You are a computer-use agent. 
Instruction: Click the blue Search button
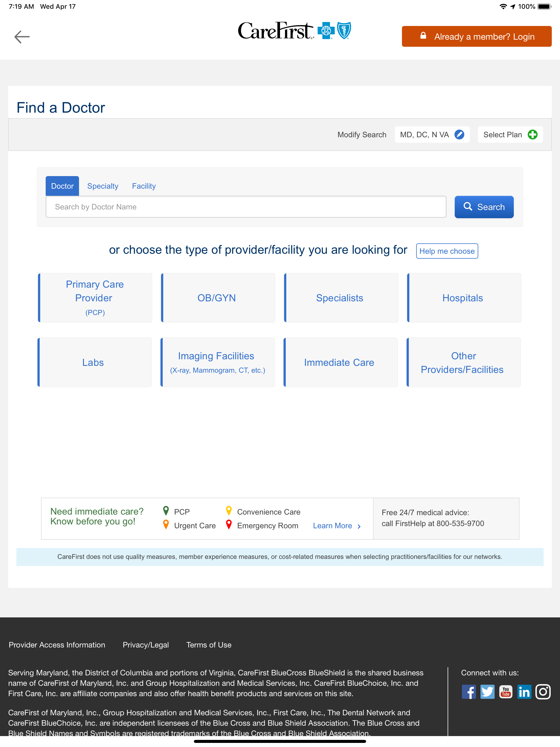pyautogui.click(x=484, y=207)
